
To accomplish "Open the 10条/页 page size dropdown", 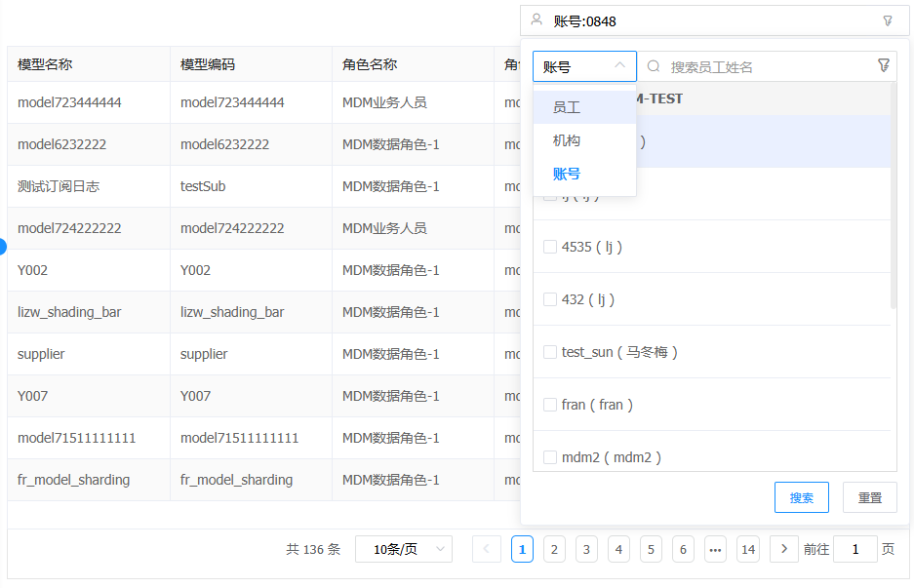I will click(403, 549).
